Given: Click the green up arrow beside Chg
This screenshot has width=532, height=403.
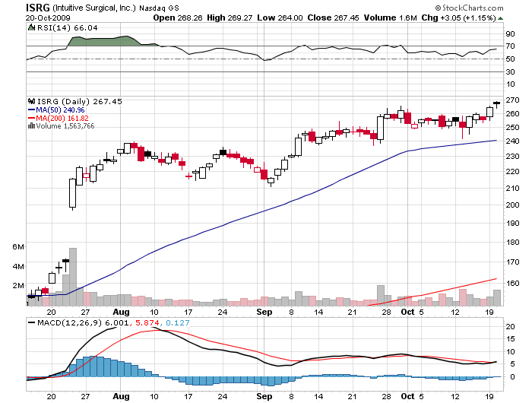Looking at the screenshot, I should tap(500, 18).
